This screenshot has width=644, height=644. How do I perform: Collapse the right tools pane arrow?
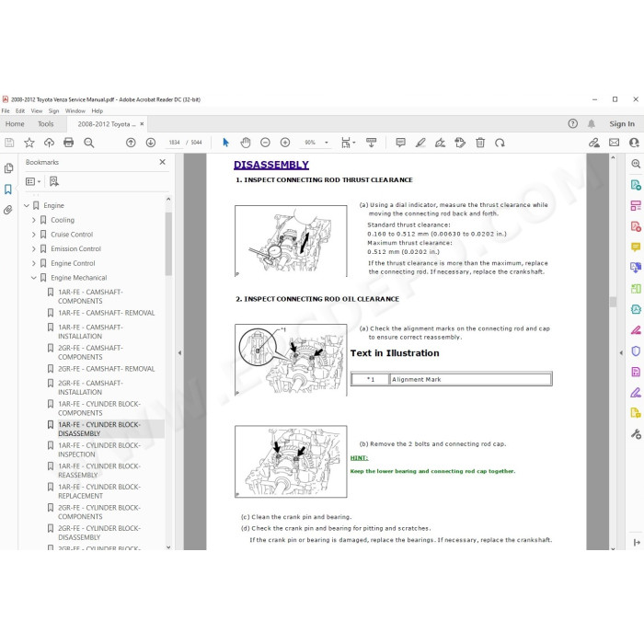click(621, 352)
